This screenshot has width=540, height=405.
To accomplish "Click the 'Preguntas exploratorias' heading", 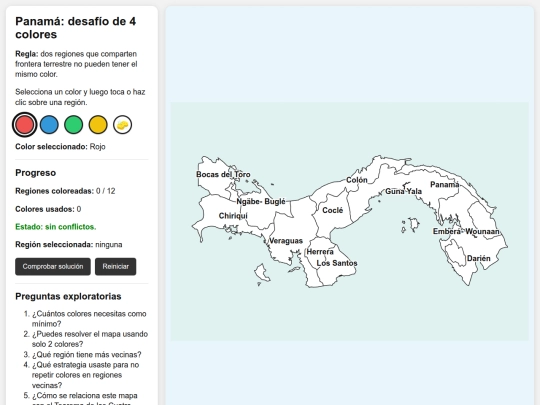I will [68, 297].
